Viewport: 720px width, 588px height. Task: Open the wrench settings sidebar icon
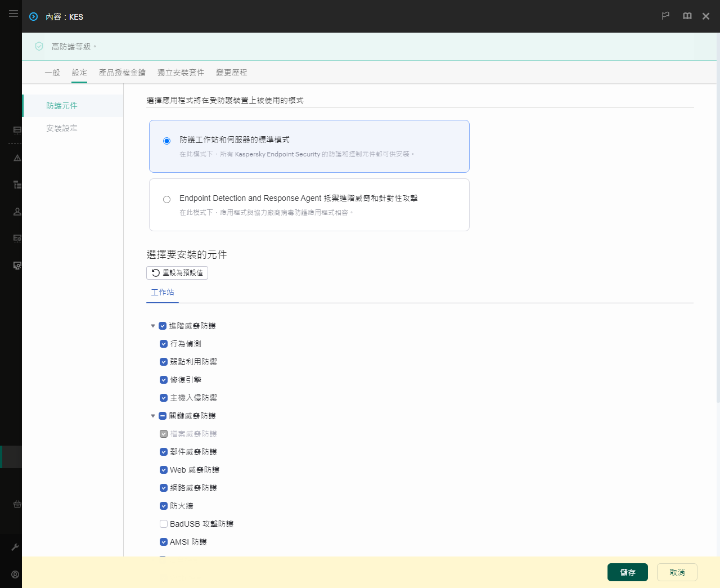15,547
